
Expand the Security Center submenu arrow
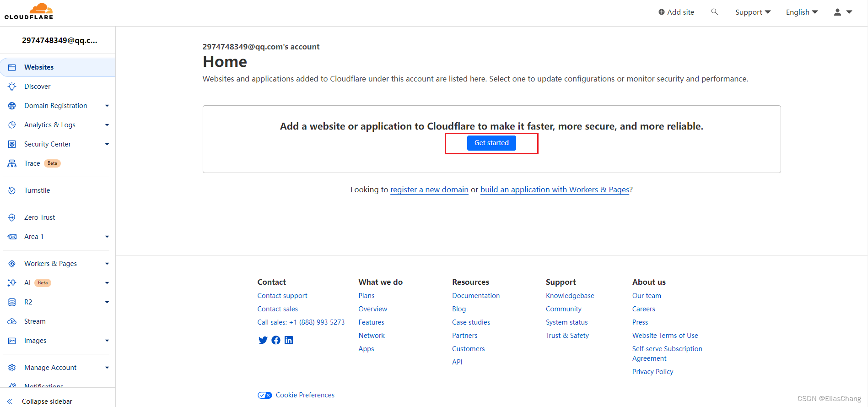point(107,144)
